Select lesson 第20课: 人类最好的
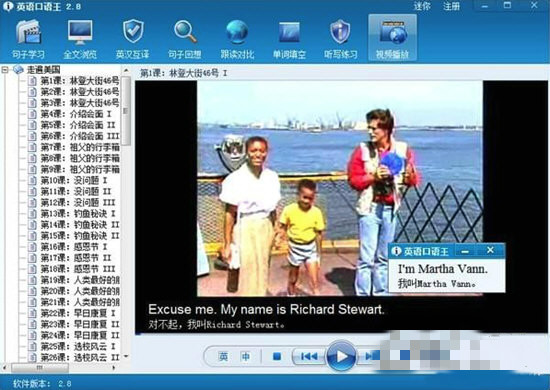This screenshot has width=550, height=390. pyautogui.click(x=80, y=291)
